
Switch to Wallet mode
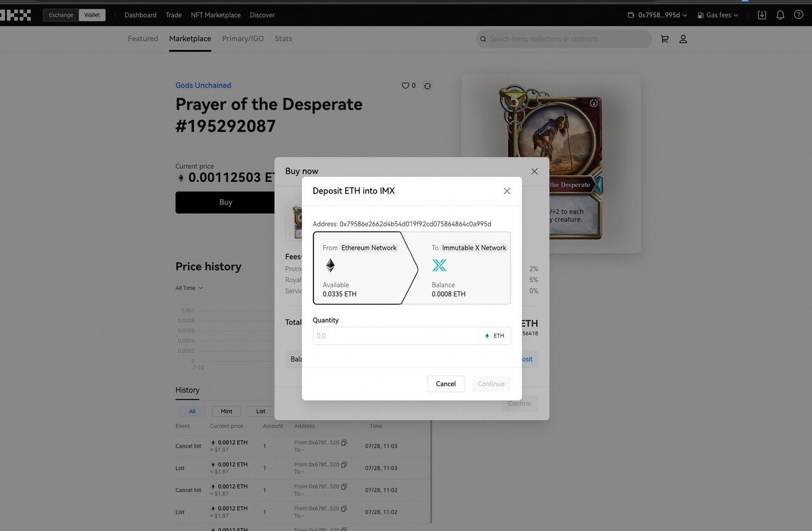92,15
